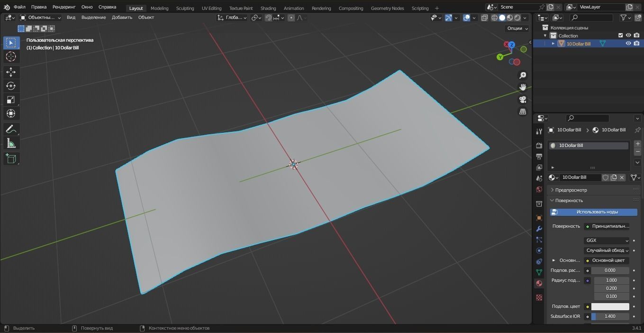Image resolution: width=644 pixels, height=333 pixels.
Task: Activate the Move tool
Action: coord(11,72)
